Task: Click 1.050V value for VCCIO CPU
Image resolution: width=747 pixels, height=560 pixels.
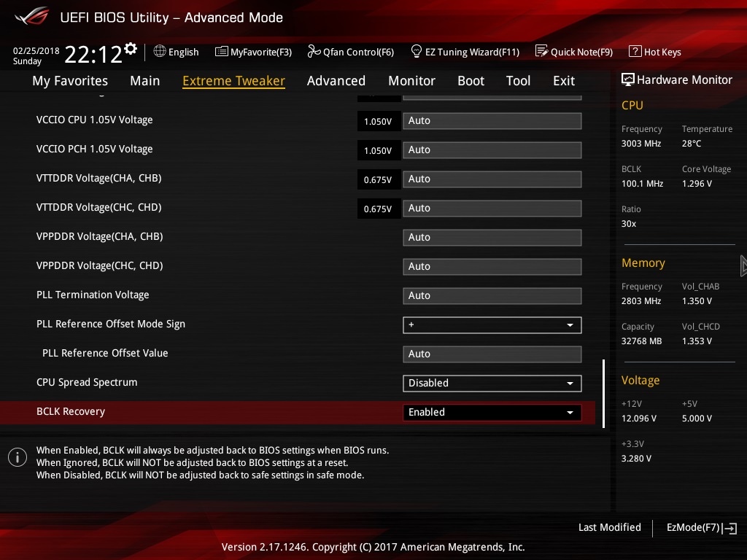Action: click(x=378, y=122)
